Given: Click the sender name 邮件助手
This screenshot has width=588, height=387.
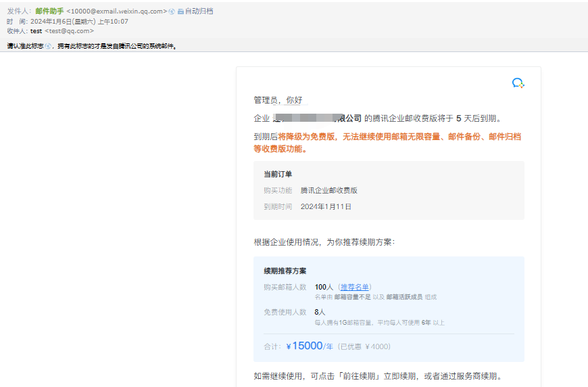Looking at the screenshot, I should [49, 12].
